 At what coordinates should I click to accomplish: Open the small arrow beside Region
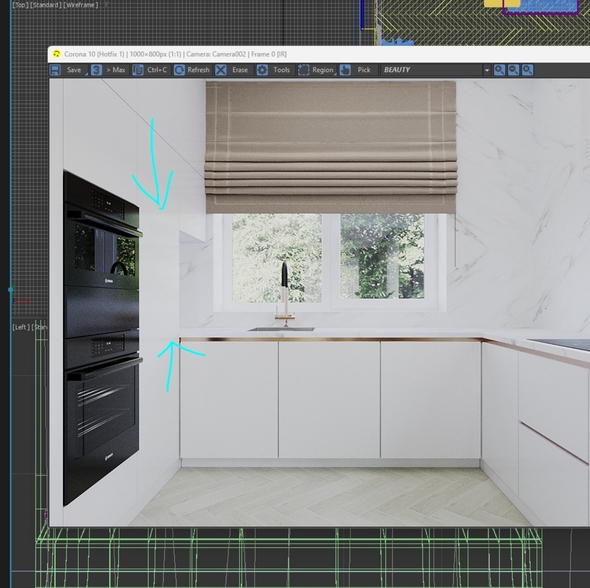[335, 74]
